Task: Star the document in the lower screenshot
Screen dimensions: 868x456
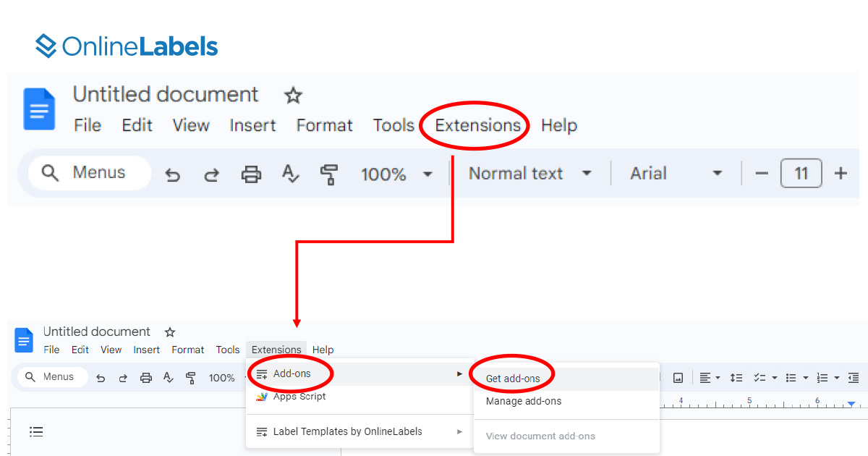Action: tap(170, 332)
